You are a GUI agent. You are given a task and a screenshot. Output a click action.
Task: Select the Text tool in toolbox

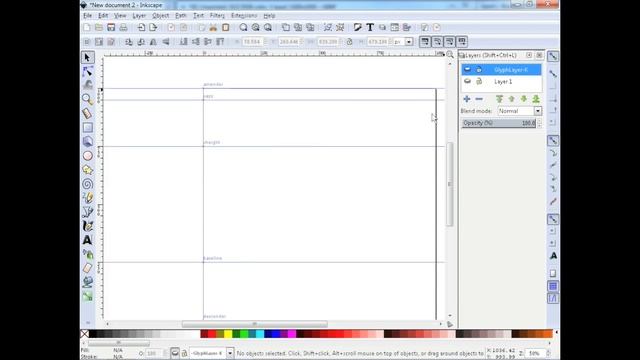tap(87, 240)
